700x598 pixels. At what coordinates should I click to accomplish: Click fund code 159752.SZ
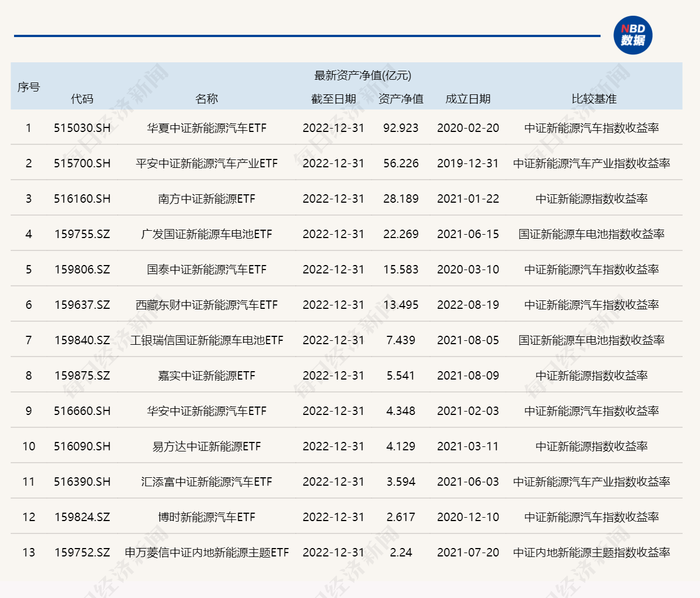[x=82, y=553]
